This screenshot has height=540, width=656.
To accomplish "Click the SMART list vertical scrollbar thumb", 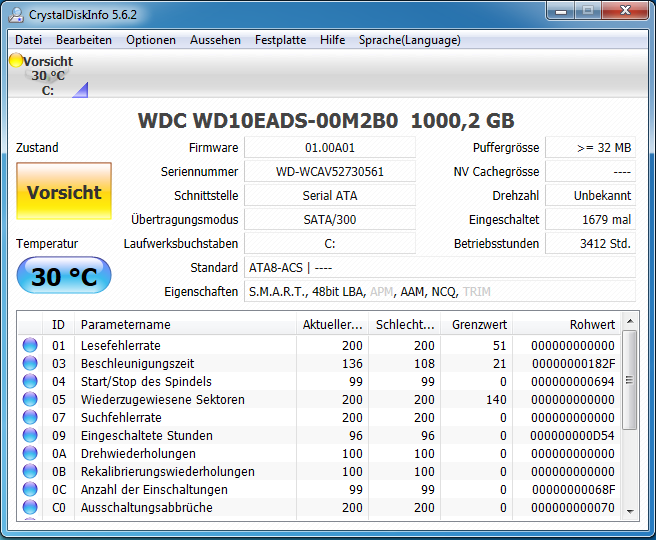I will [x=630, y=380].
